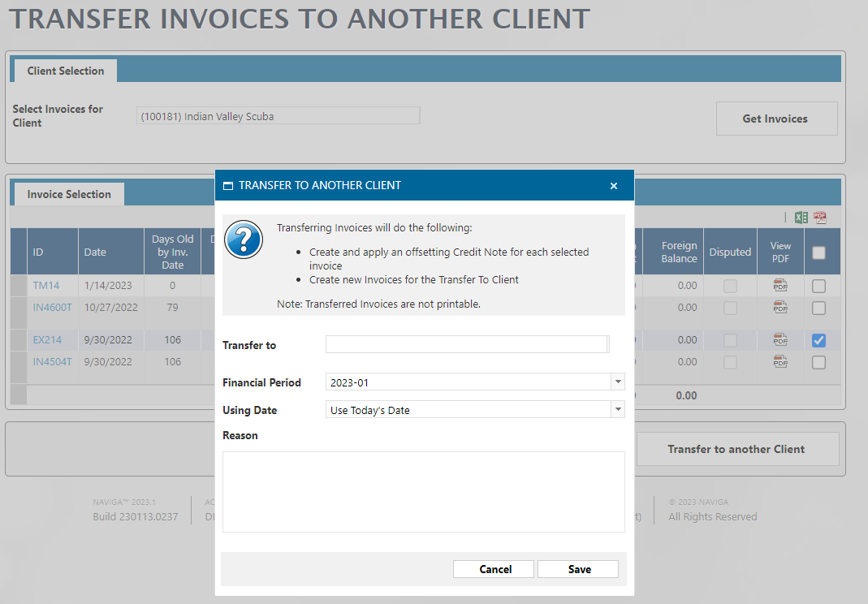The image size is (868, 604).
Task: Click Cancel to dismiss the transfer
Action: [x=494, y=569]
